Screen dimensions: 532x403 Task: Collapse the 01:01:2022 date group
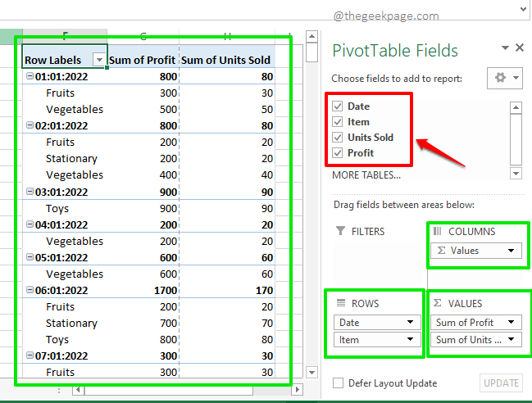tap(30, 77)
